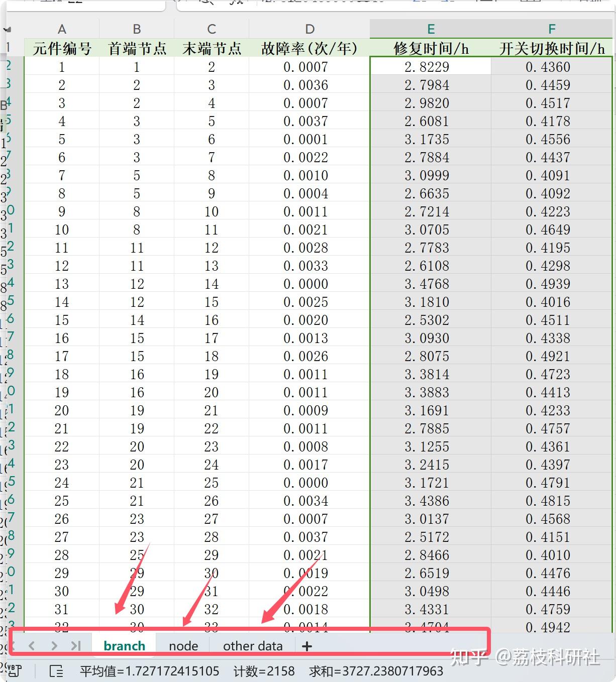Click the reading layout icon in status bar
This screenshot has width=616, height=682.
point(57,671)
